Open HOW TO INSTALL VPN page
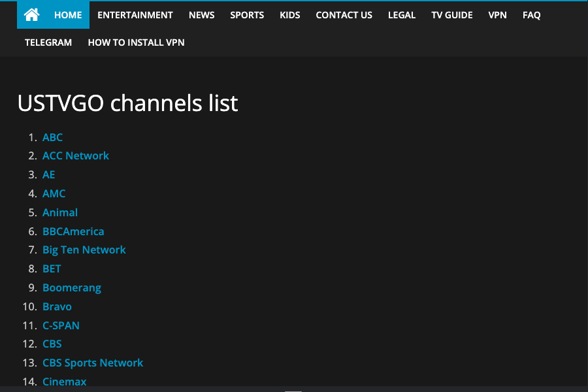The width and height of the screenshot is (588, 392). click(136, 42)
